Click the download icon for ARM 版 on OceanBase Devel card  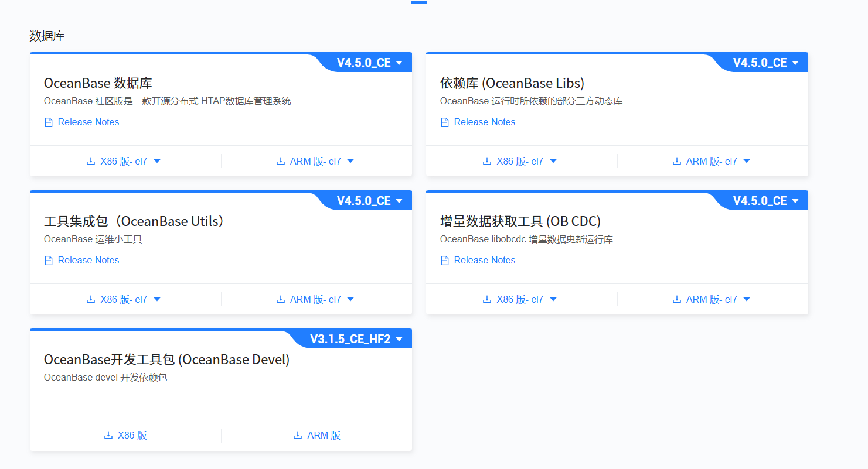click(x=298, y=435)
